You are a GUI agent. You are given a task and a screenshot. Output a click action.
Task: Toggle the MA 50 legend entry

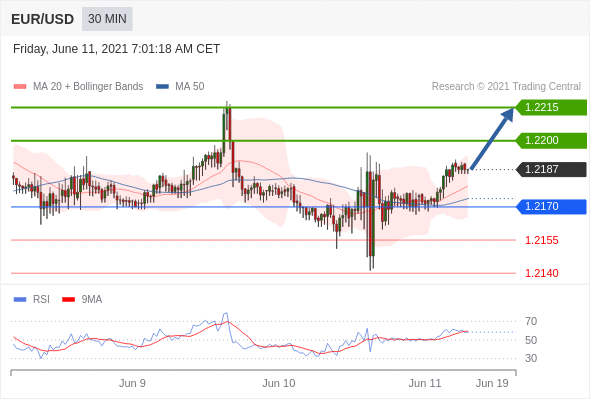tap(180, 87)
